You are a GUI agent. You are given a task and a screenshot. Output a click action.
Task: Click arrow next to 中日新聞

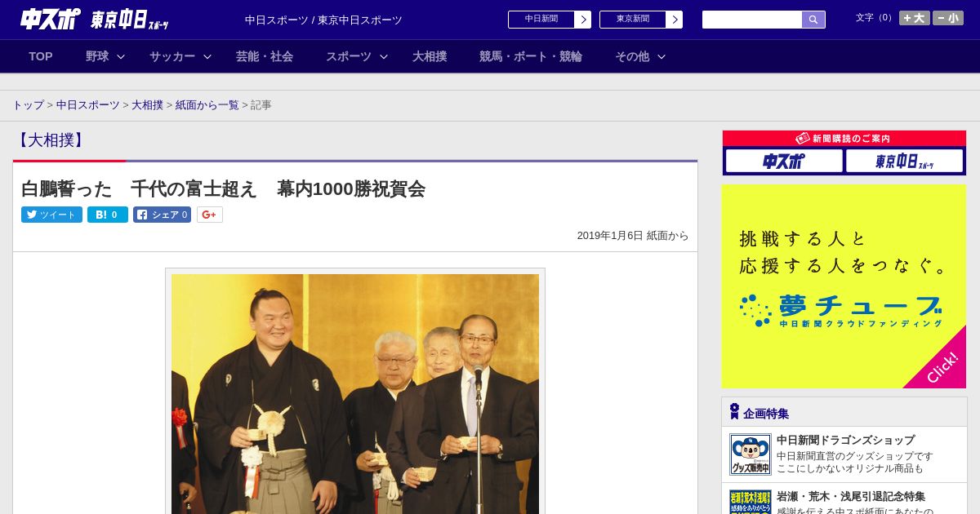coord(582,20)
